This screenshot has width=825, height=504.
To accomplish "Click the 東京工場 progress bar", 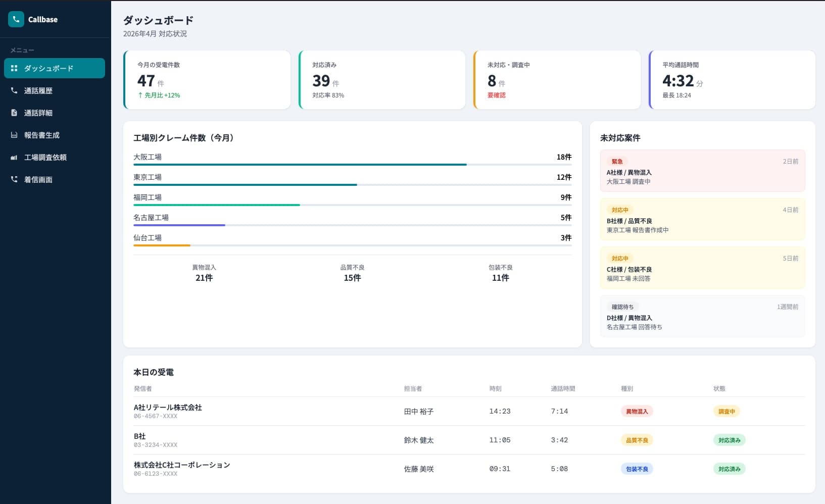I will (353, 185).
